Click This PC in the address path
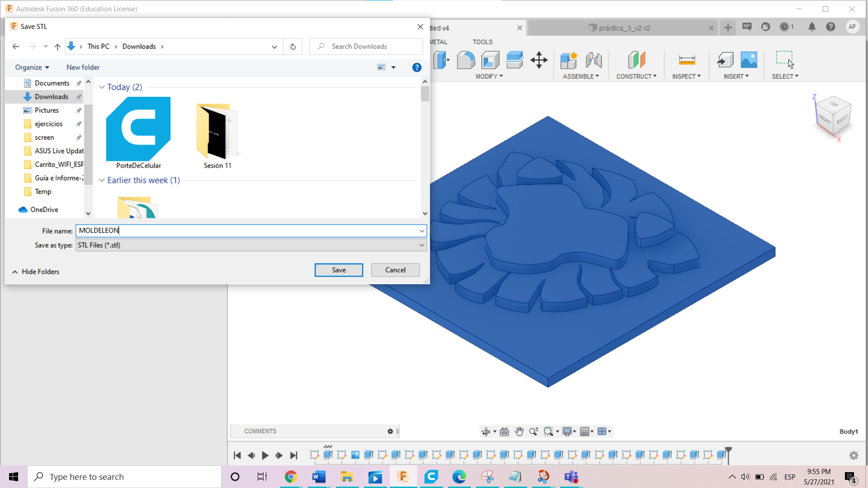868x488 pixels. pyautogui.click(x=98, y=46)
